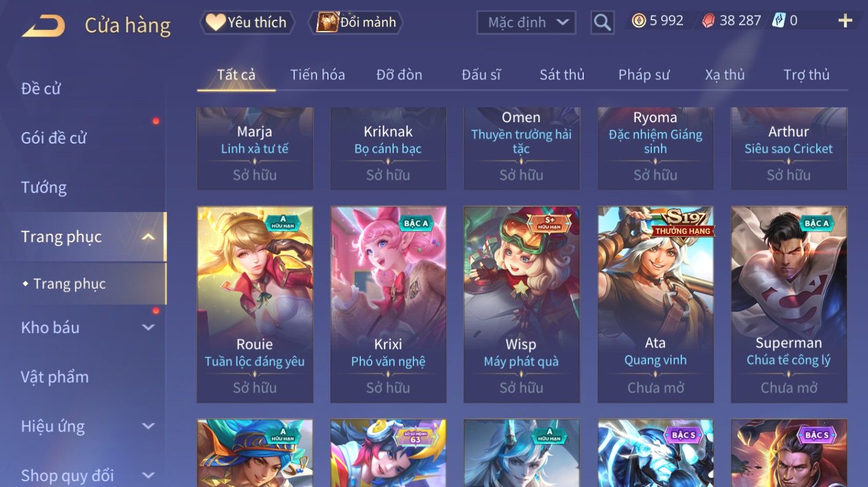Screen dimensions: 868x487
Task: Switch to the Sát thủ tab
Action: [562, 75]
